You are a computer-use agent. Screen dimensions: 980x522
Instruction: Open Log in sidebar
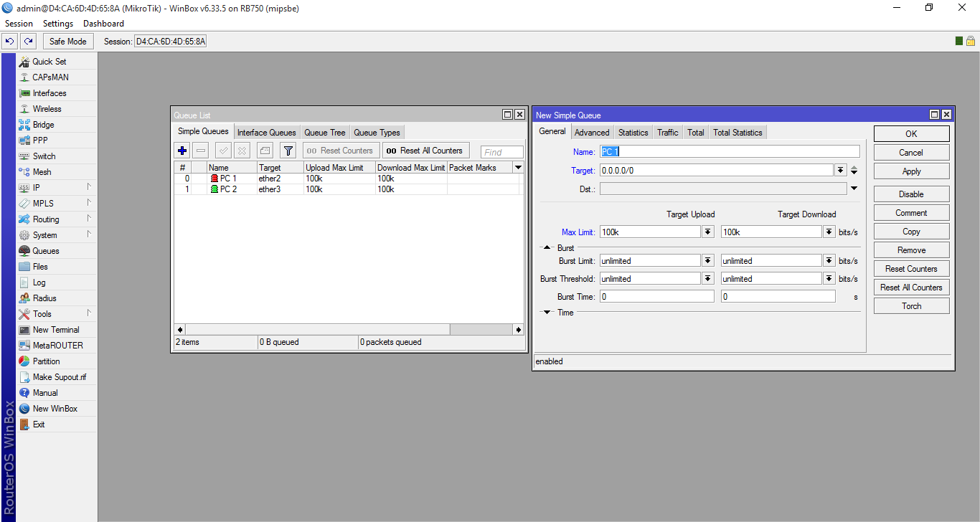point(39,283)
